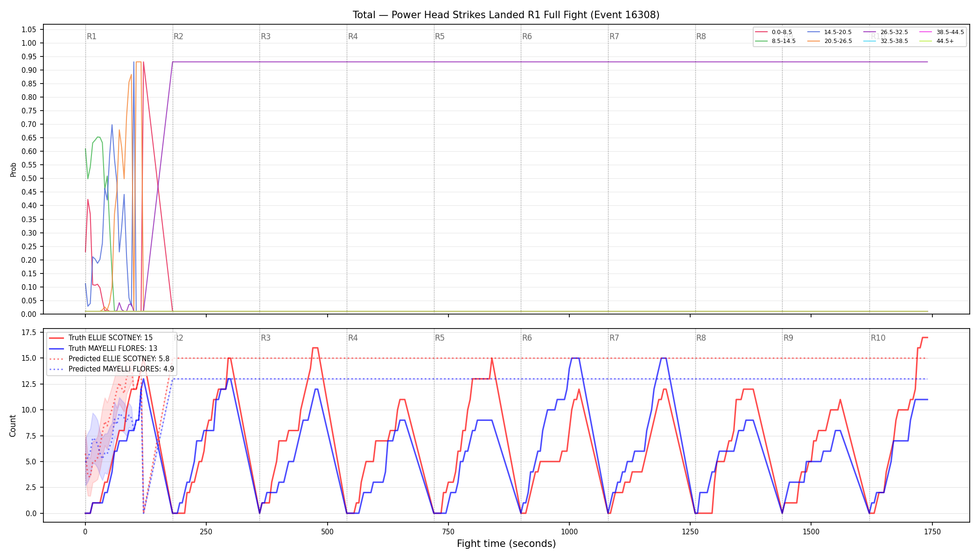Image resolution: width=980 pixels, height=560 pixels.
Task: Click Truth ELLIE SCOTNEY: 15 legend entry
Action: click(101, 338)
